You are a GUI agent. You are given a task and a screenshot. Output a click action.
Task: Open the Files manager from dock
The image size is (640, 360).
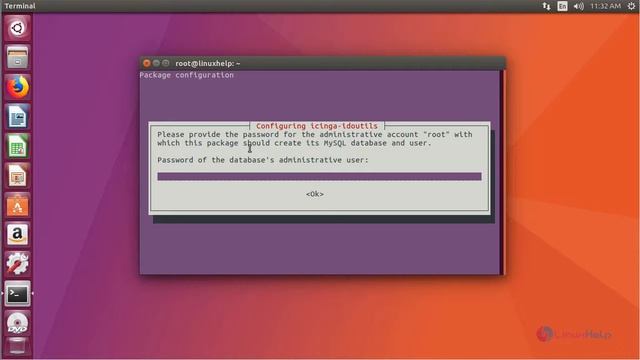17,57
